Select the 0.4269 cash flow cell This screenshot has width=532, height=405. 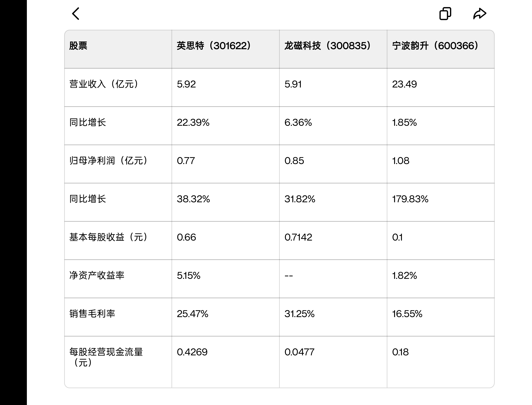tap(192, 352)
